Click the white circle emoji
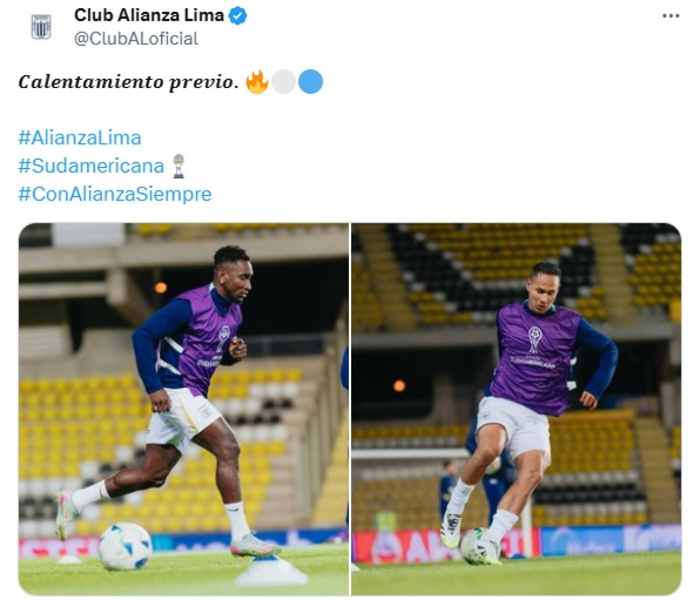Viewport: 700px width, 600px height. (283, 82)
